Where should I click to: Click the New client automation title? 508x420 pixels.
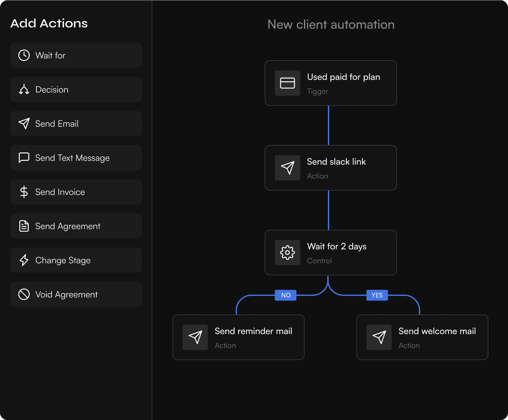[331, 24]
